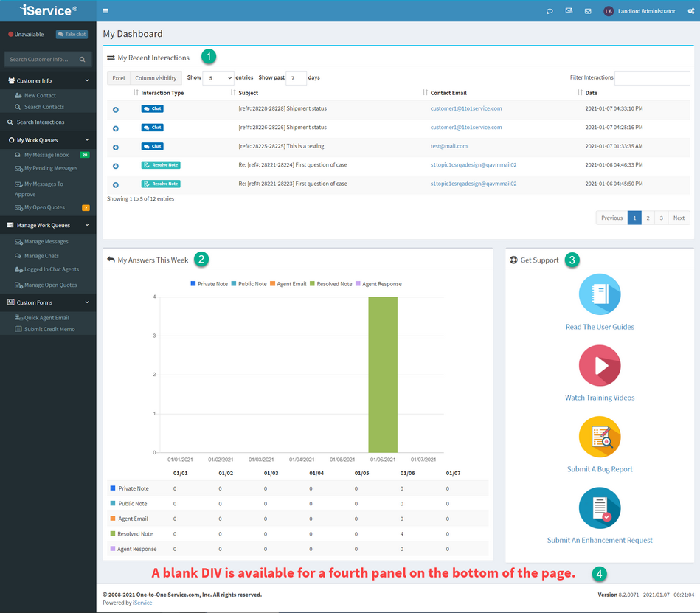
Task: Click the Watch Training Videos play icon
Action: 600,365
